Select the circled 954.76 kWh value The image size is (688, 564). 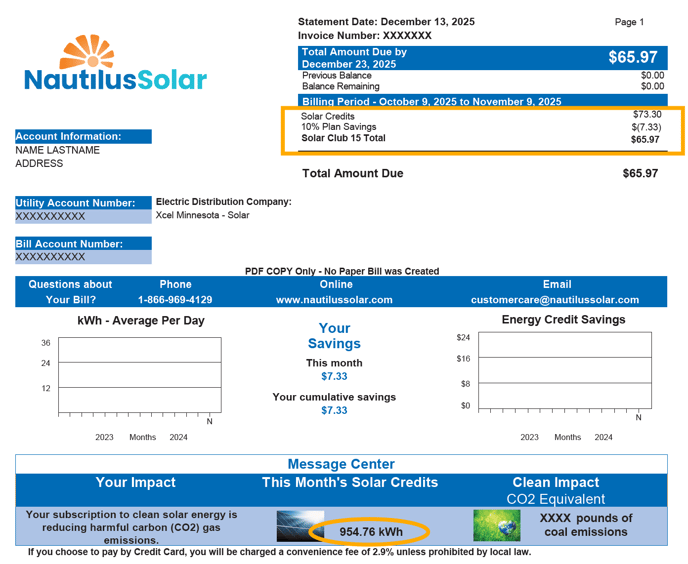click(370, 532)
